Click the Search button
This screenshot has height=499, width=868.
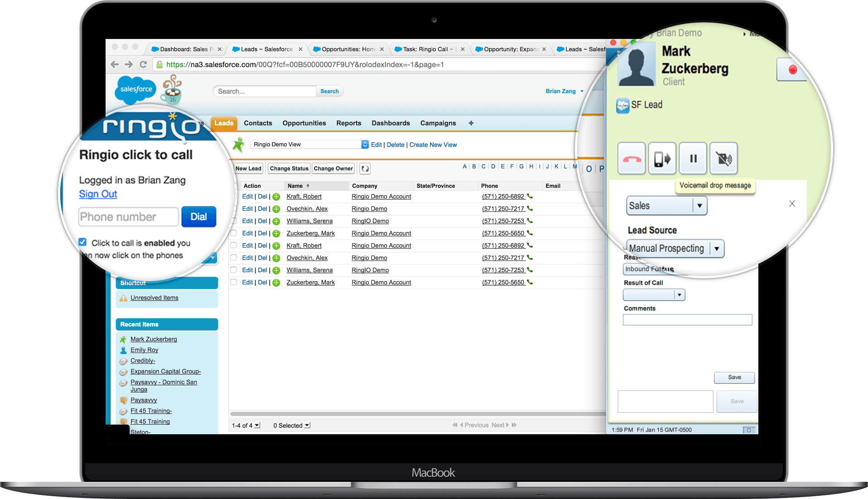tap(329, 91)
